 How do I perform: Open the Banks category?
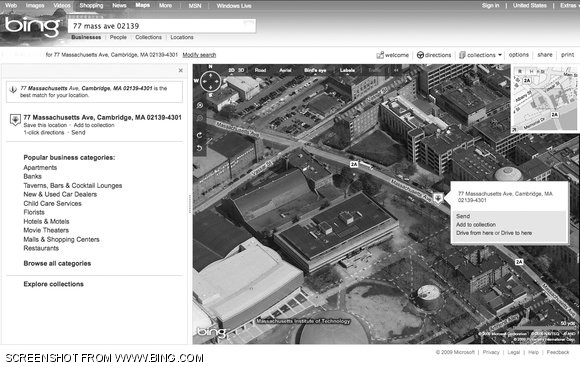point(33,177)
